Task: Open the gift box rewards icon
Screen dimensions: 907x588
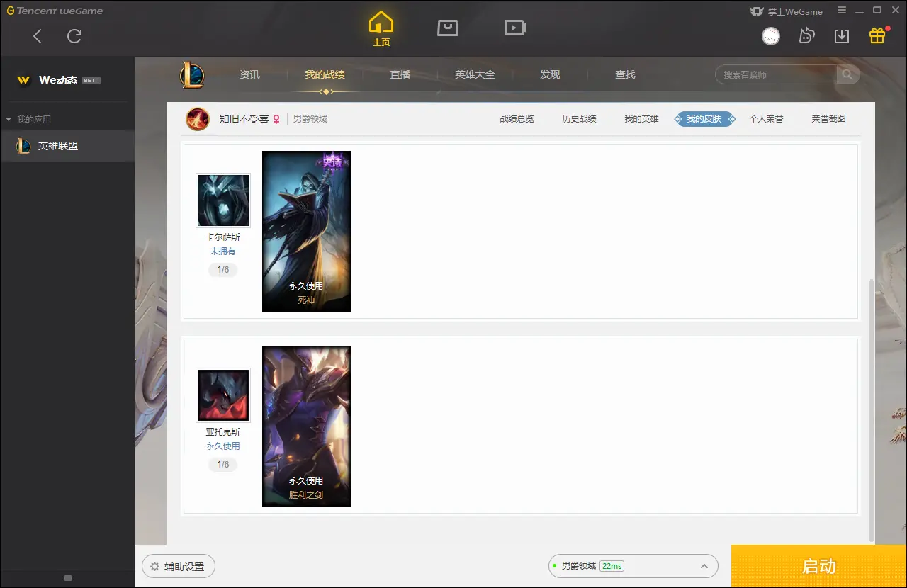Action: (x=877, y=36)
